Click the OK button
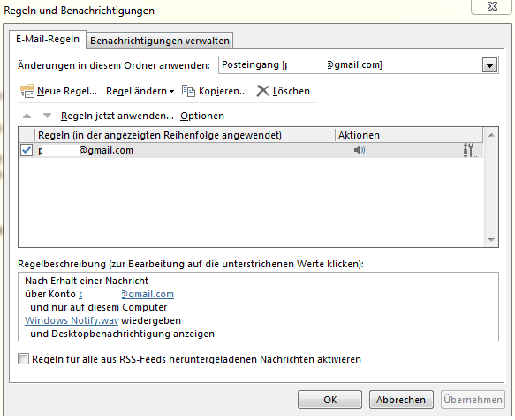The height and width of the screenshot is (420, 515). (x=329, y=400)
